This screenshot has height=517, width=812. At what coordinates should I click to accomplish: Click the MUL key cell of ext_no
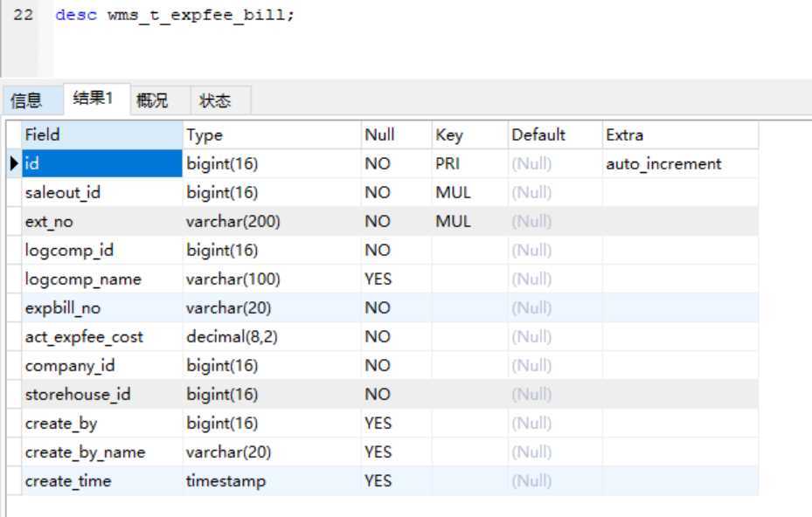[470, 222]
